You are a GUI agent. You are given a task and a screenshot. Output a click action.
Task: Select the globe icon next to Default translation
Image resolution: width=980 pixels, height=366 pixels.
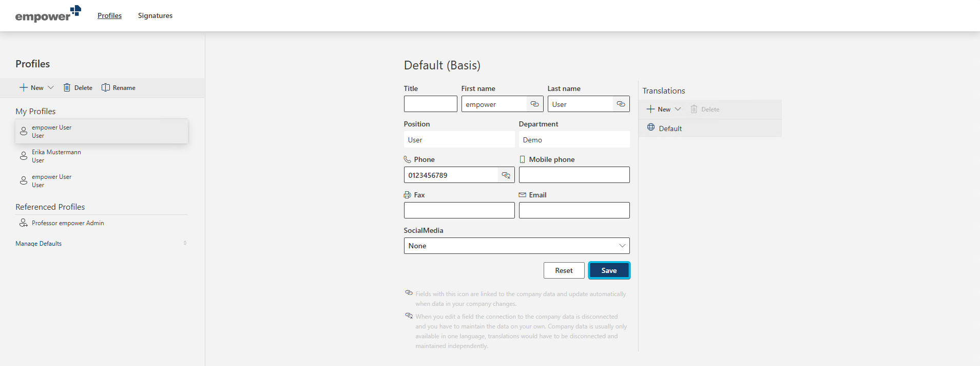pyautogui.click(x=651, y=127)
